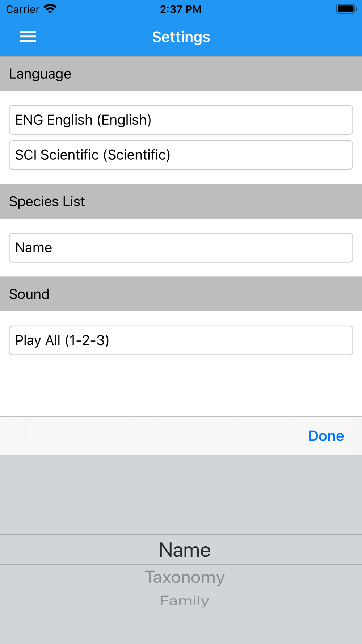Choose Taxonomy in the picker wheel
Image resolution: width=362 pixels, height=644 pixels.
[185, 577]
